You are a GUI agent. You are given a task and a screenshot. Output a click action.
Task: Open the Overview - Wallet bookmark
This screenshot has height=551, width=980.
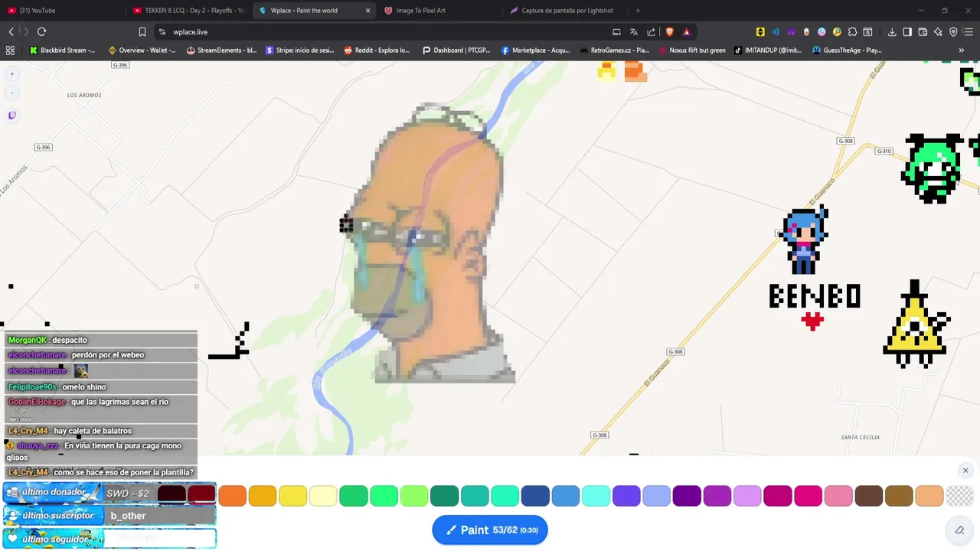click(x=142, y=51)
